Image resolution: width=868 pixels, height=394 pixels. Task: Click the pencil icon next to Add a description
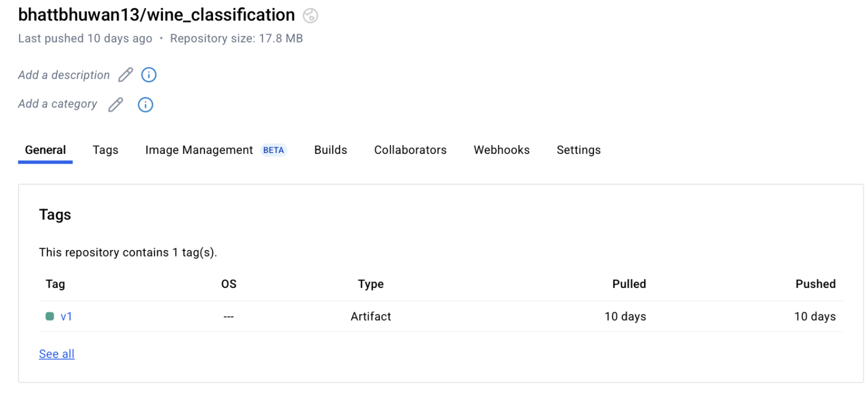tap(126, 75)
